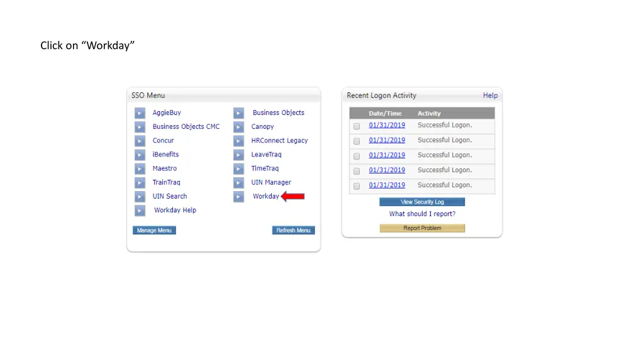Open UIN Search link

coord(170,196)
